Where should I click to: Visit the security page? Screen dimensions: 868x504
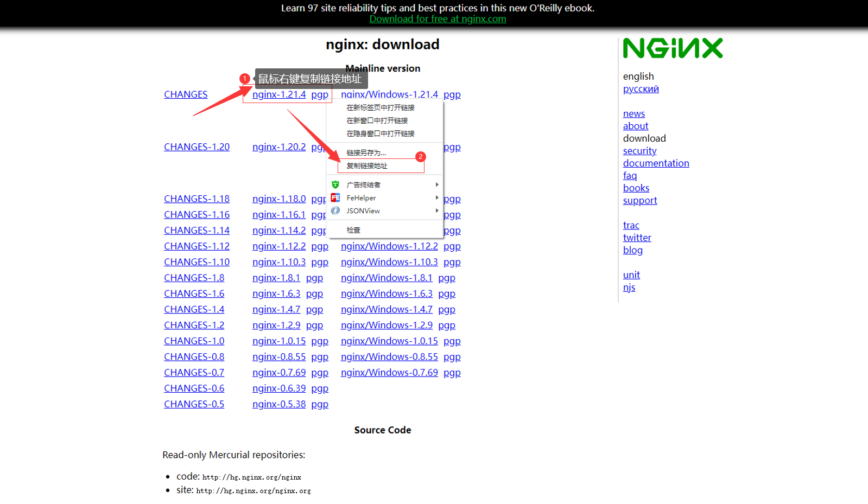click(x=640, y=151)
